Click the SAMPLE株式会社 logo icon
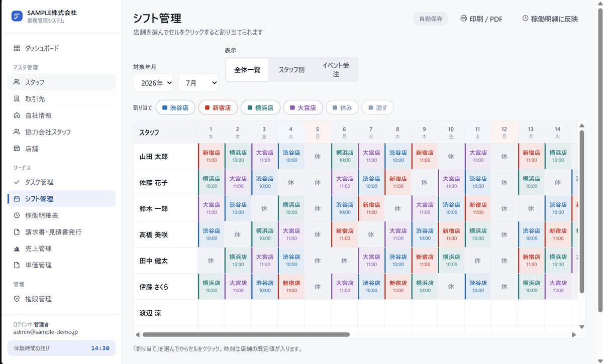The image size is (603, 364). tap(17, 17)
